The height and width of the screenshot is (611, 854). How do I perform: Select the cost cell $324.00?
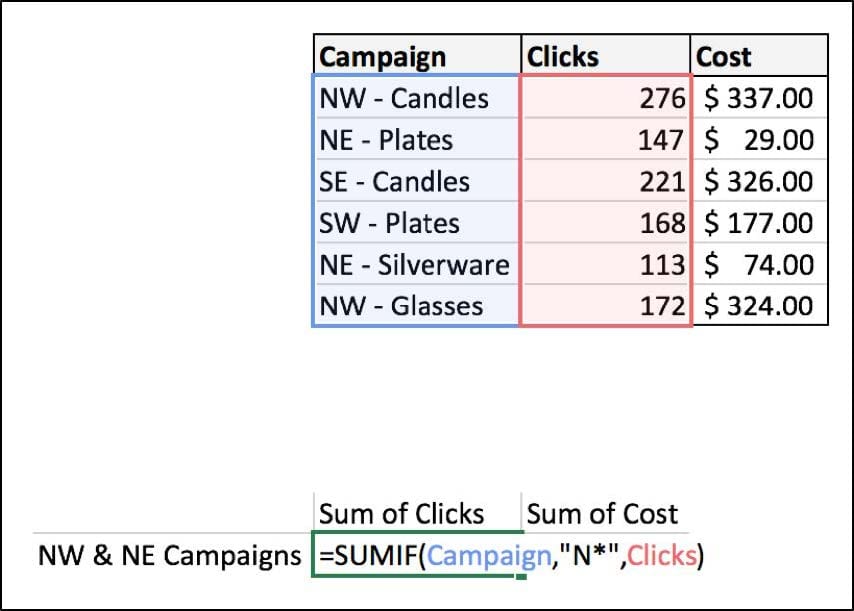[759, 305]
